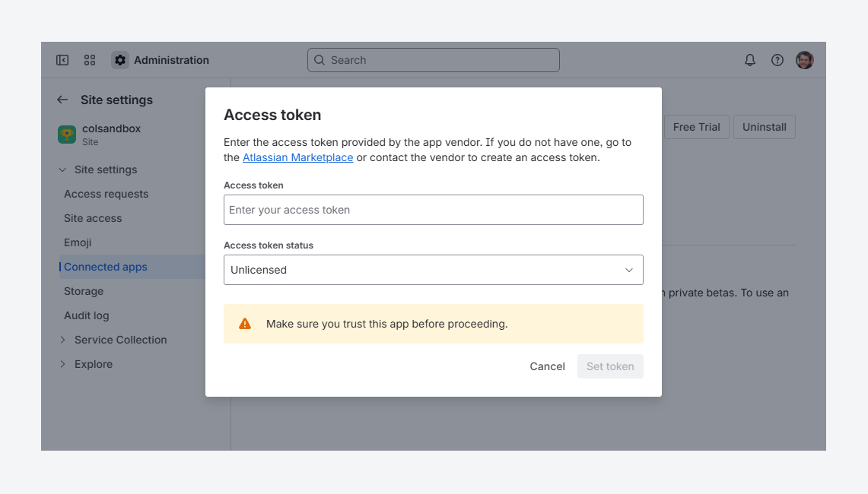Screen dimensions: 868x494
Task: Expand the Service Collection section
Action: pos(62,340)
